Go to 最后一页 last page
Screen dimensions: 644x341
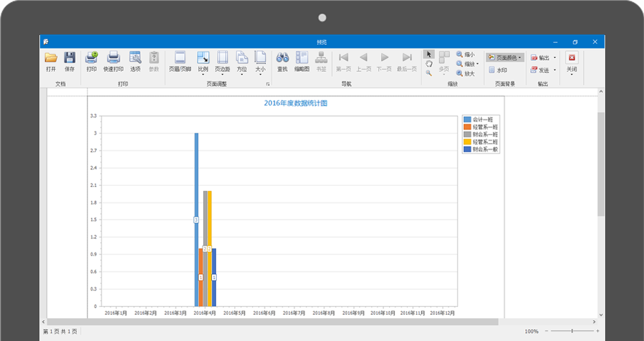click(x=406, y=62)
